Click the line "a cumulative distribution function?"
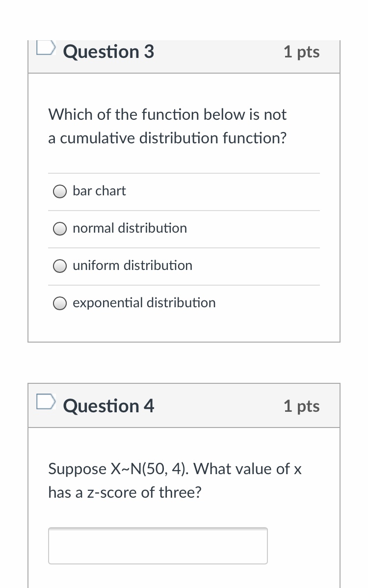Viewport: 368px width, 588px height. [x=167, y=138]
